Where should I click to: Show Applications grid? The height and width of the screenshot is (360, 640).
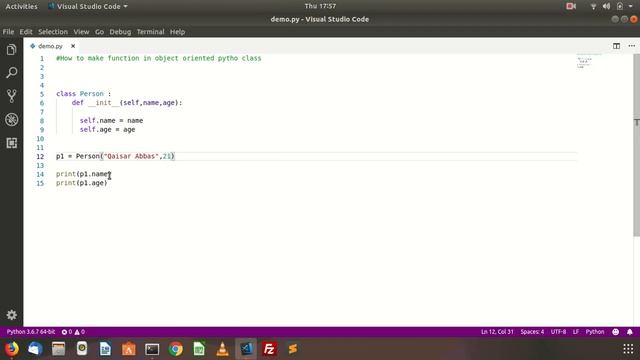(x=628, y=349)
